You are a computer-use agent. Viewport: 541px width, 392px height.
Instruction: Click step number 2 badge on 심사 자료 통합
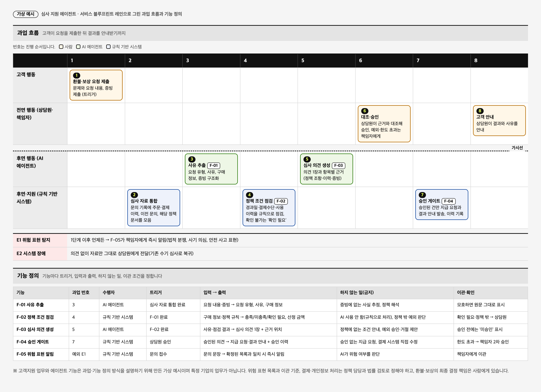134,195
